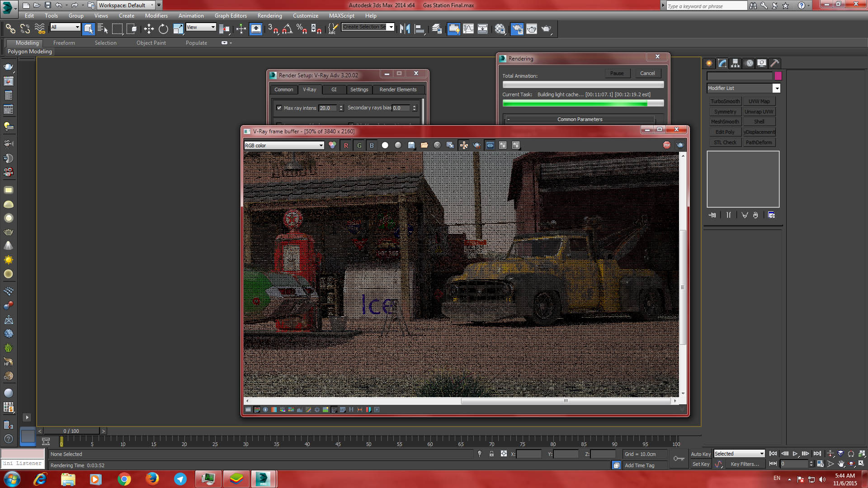Open the Workspace: Default dropdown
Viewport: 868px width, 488px height.
[126, 5]
